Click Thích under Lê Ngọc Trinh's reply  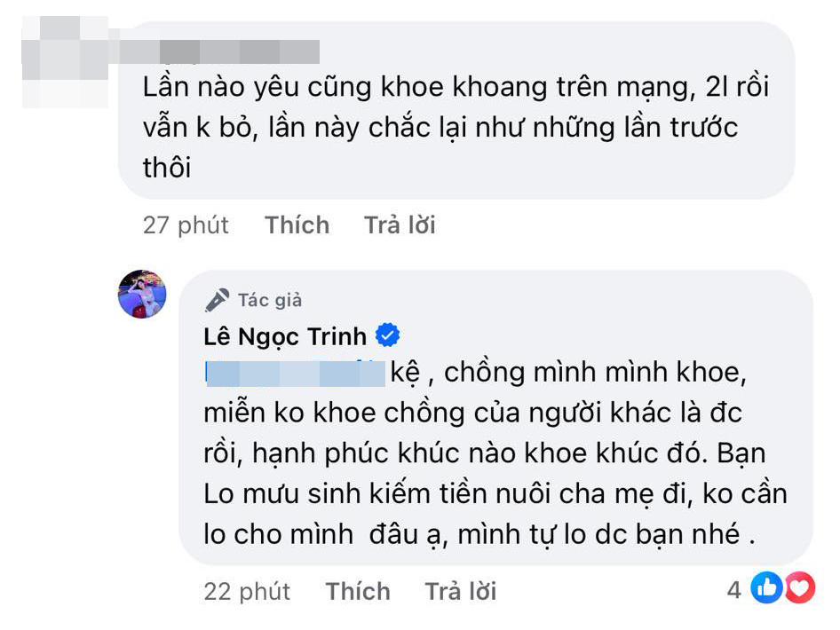pyautogui.click(x=358, y=592)
